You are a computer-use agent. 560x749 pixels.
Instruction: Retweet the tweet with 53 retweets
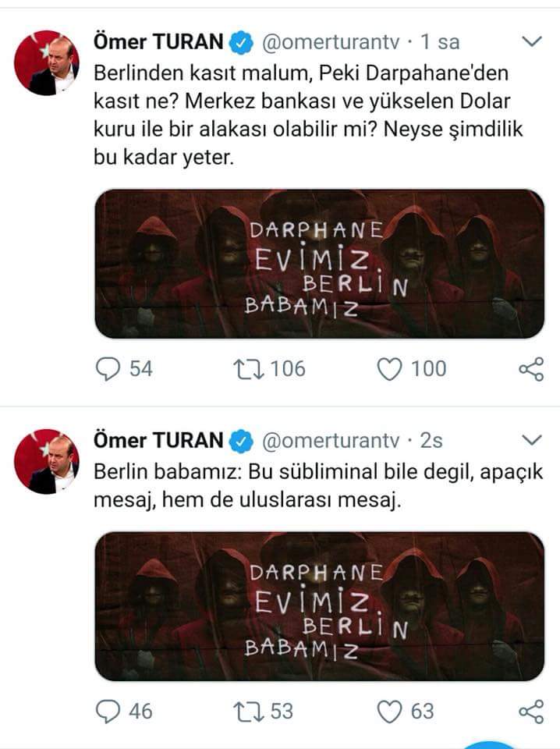(251, 711)
